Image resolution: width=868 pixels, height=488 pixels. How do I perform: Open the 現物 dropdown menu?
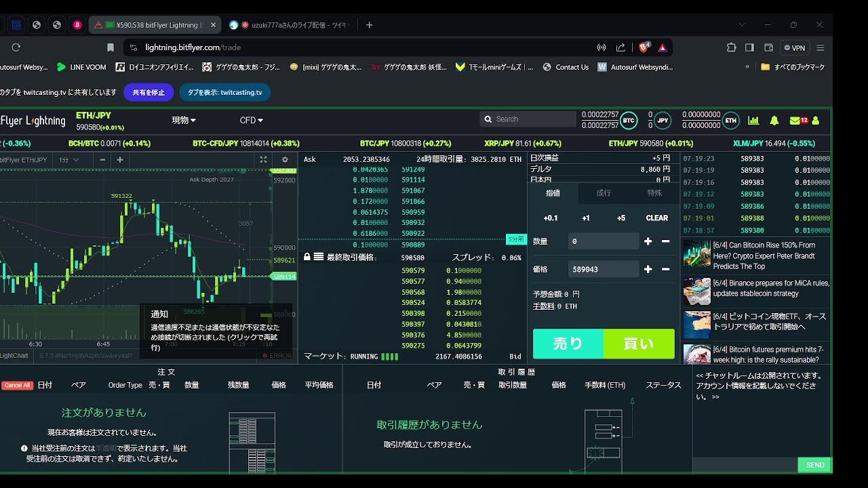(184, 121)
